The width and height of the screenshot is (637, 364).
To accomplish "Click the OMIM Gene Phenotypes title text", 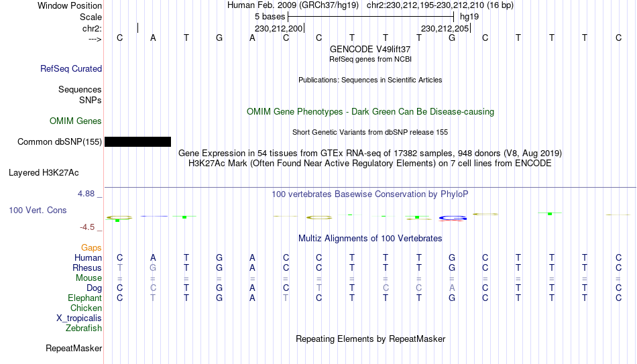I will 371,112.
